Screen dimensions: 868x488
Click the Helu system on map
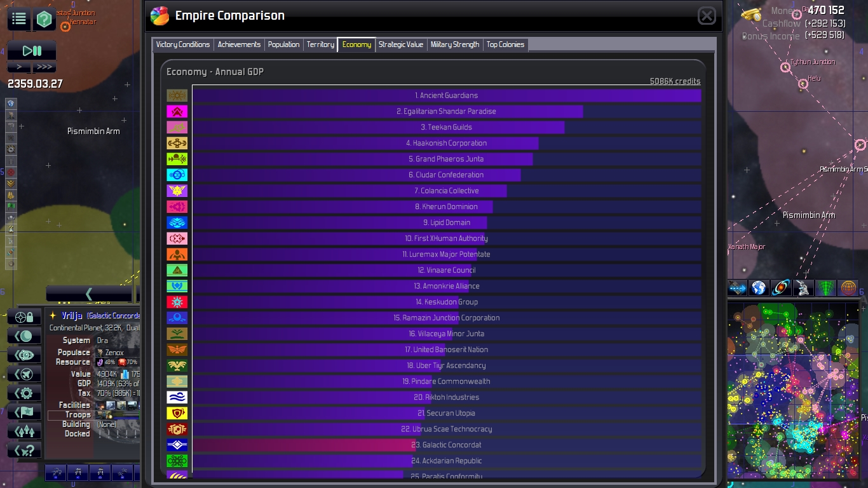tap(804, 83)
